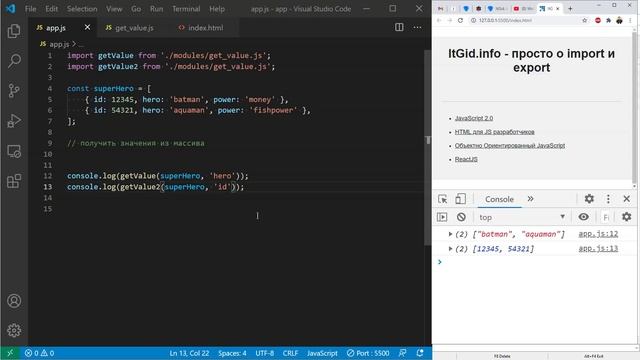Open notifications bell in status bar

click(420, 353)
